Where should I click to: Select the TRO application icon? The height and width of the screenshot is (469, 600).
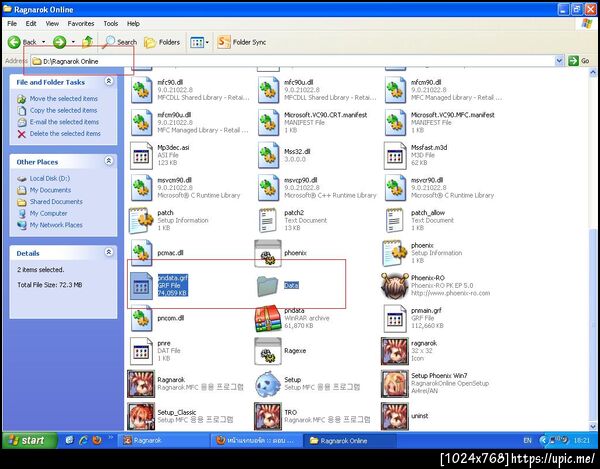tap(268, 416)
